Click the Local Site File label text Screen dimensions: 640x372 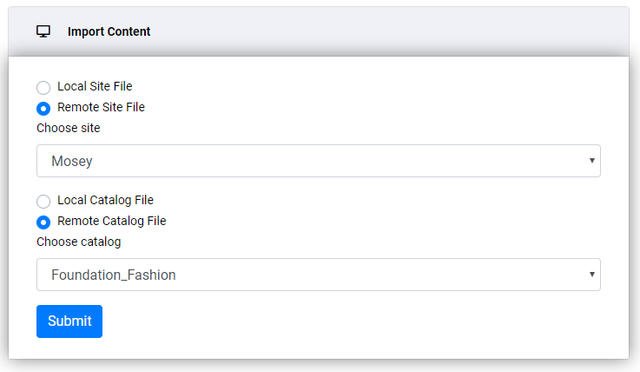click(x=95, y=86)
